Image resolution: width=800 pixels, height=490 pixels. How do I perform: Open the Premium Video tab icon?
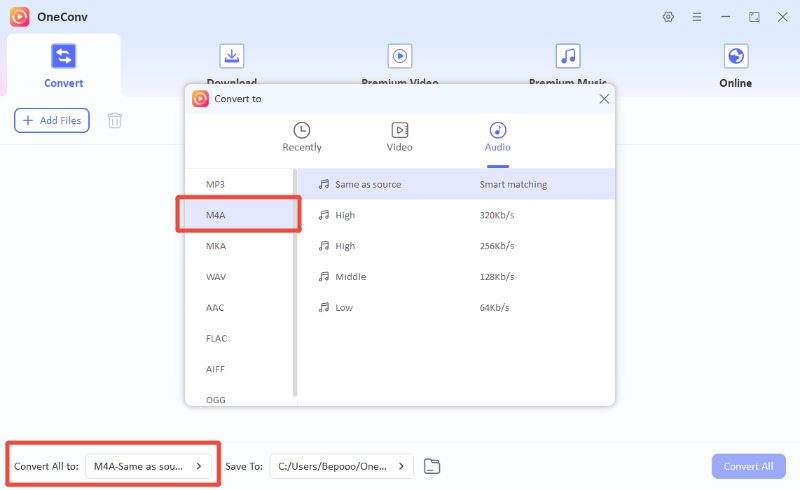point(399,56)
